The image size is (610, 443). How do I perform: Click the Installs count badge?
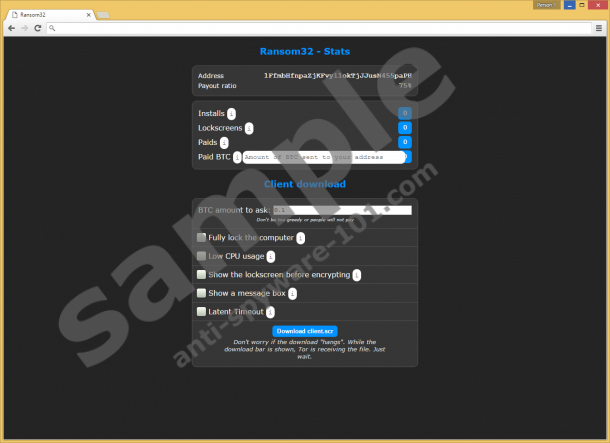tap(405, 114)
